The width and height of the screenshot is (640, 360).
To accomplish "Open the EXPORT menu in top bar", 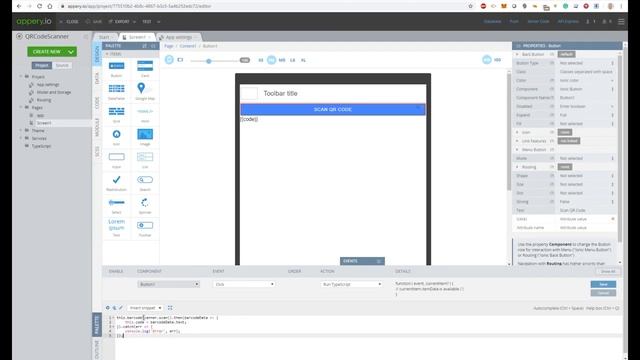I will pyautogui.click(x=122, y=21).
